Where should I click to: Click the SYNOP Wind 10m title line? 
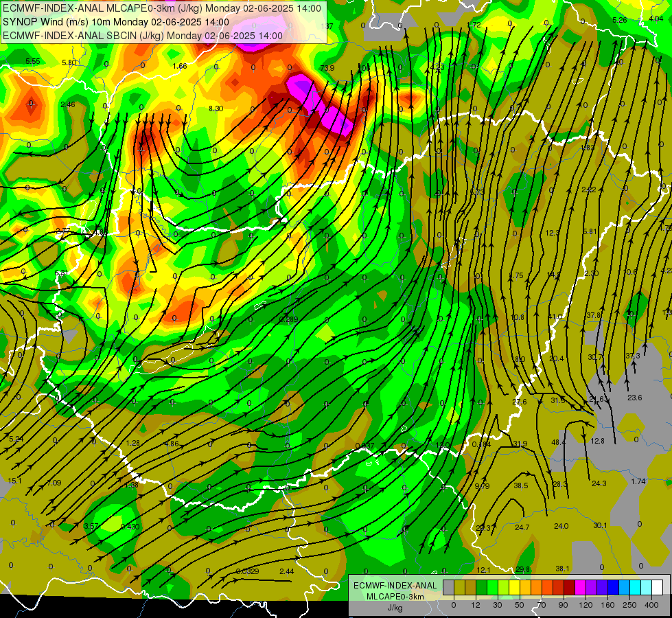pyautogui.click(x=116, y=22)
